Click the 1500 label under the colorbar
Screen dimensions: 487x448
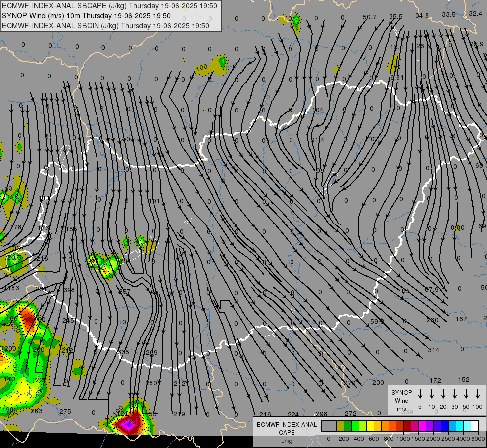(x=418, y=439)
